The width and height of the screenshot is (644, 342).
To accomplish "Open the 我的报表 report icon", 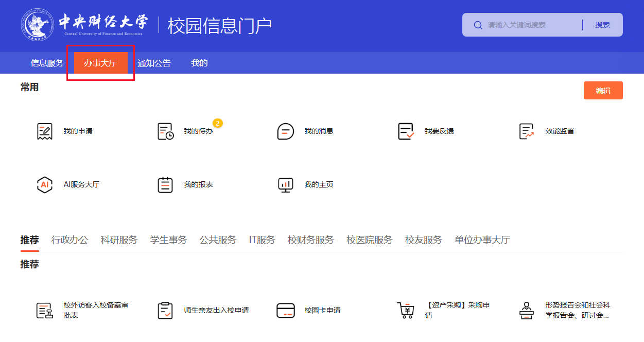I will pos(165,184).
